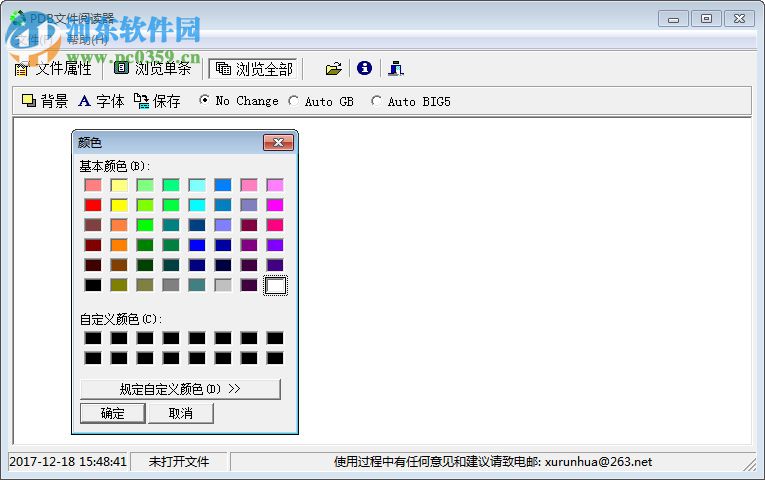Click the open folder icon
This screenshot has height=480, width=765.
tap(334, 69)
